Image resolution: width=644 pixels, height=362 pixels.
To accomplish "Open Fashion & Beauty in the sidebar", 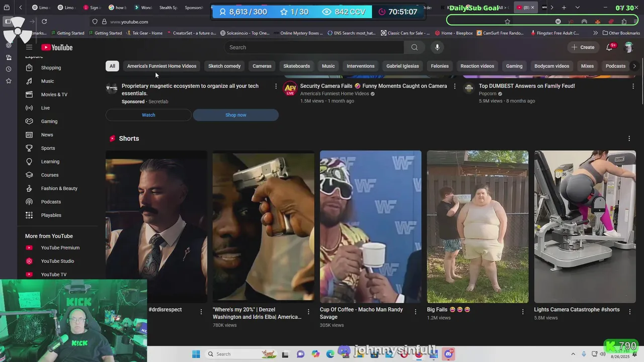I will 59,189.
